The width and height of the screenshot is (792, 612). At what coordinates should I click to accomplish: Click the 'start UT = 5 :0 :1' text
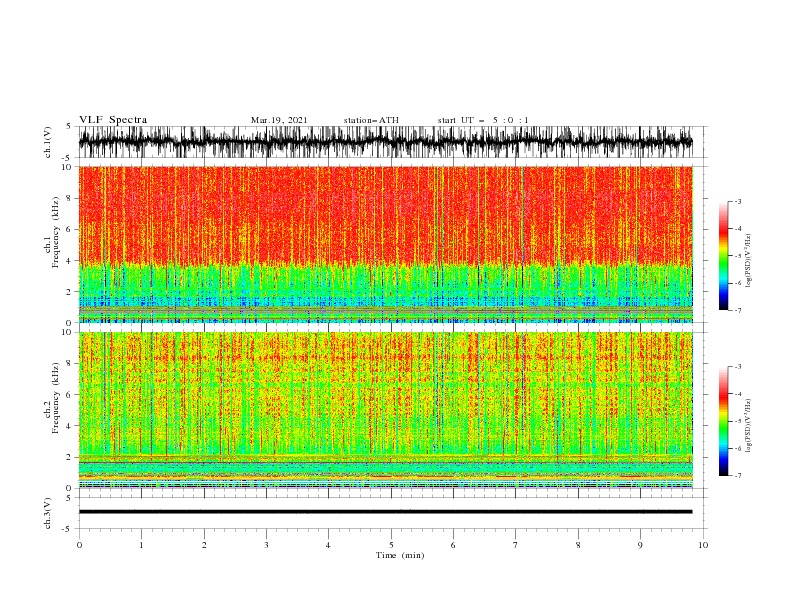[x=483, y=120]
